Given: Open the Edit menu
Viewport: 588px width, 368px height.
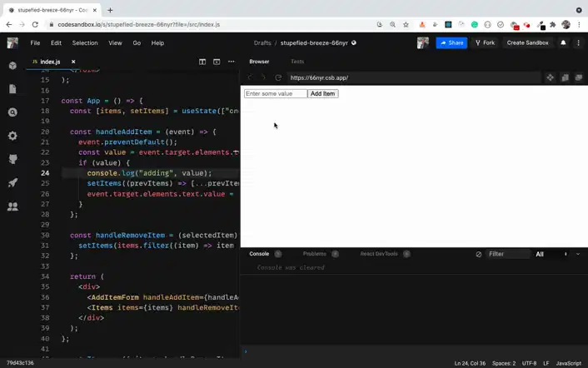Looking at the screenshot, I should (57, 42).
